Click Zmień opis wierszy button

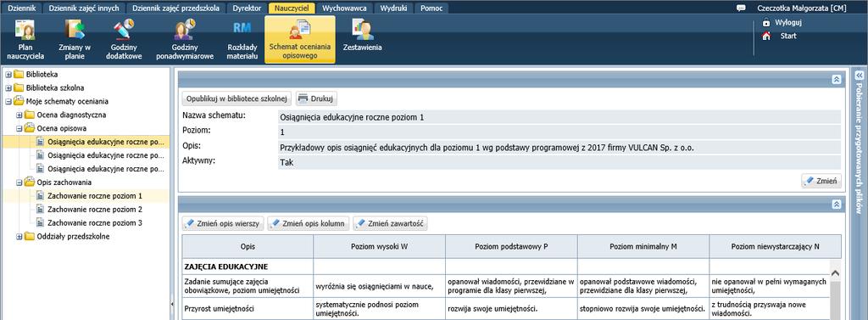223,223
